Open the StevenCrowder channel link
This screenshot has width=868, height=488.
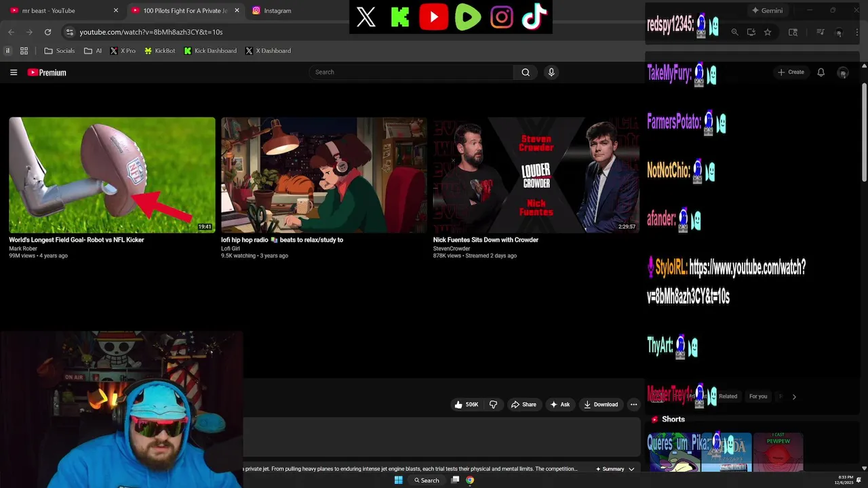click(452, 249)
